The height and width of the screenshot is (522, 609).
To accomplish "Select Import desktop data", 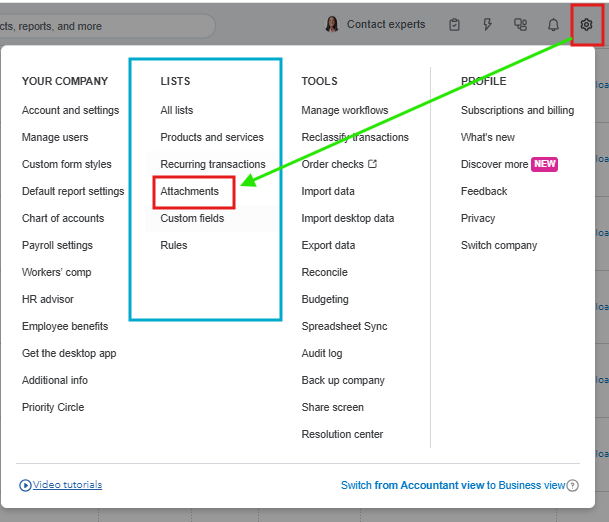I will 348,218.
